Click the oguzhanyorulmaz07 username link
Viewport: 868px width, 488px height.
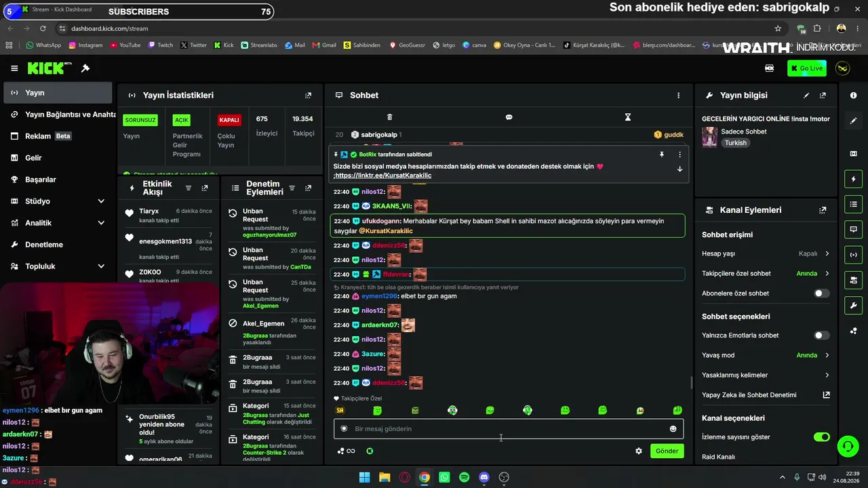click(270, 235)
